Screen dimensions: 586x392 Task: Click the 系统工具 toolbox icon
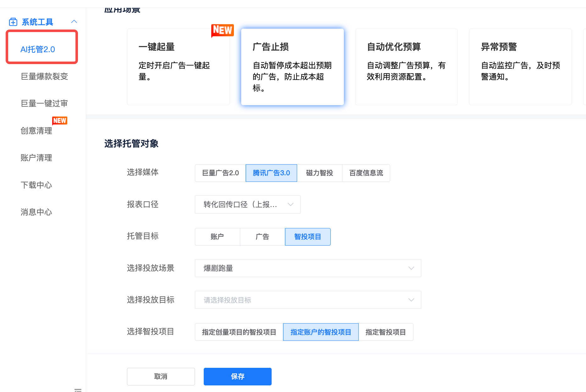tap(13, 22)
